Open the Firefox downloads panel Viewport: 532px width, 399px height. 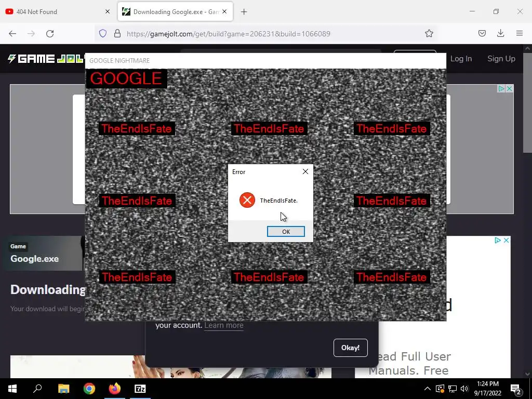(500, 33)
